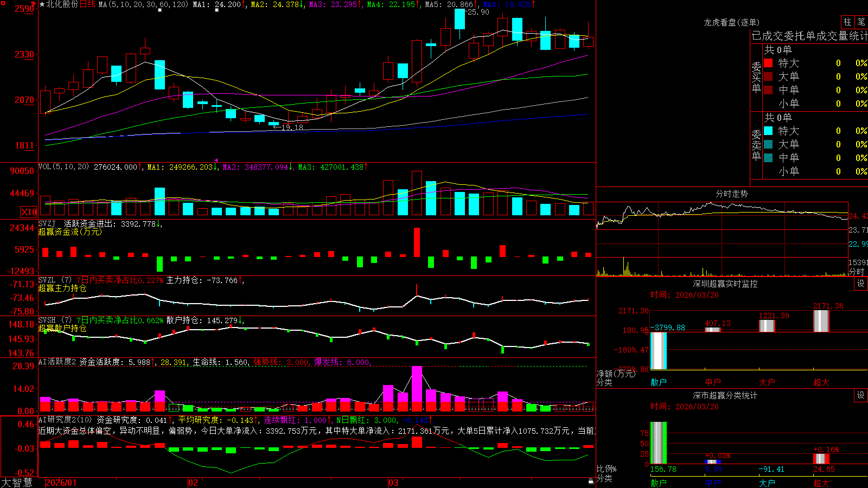868x488 pixels.
Task: Click the teal 中单 sell-order swatch
Action: (768, 158)
